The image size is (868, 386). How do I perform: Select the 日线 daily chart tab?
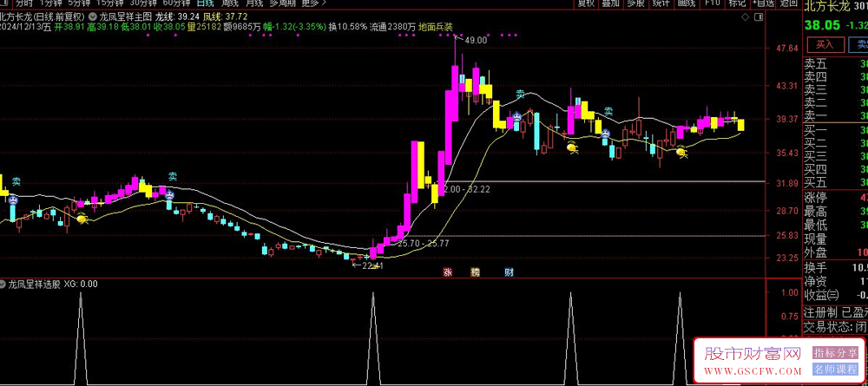coord(205,3)
